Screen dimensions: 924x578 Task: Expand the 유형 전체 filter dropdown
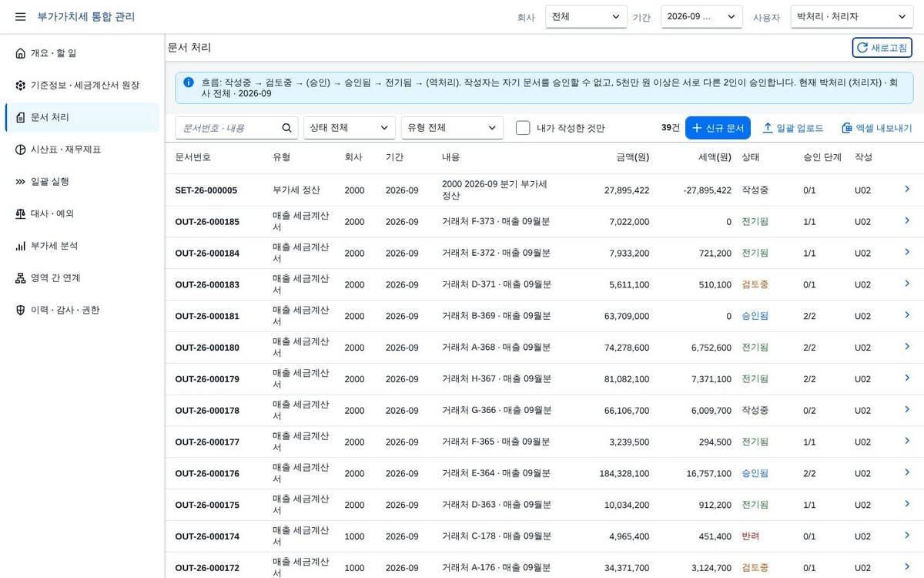452,128
